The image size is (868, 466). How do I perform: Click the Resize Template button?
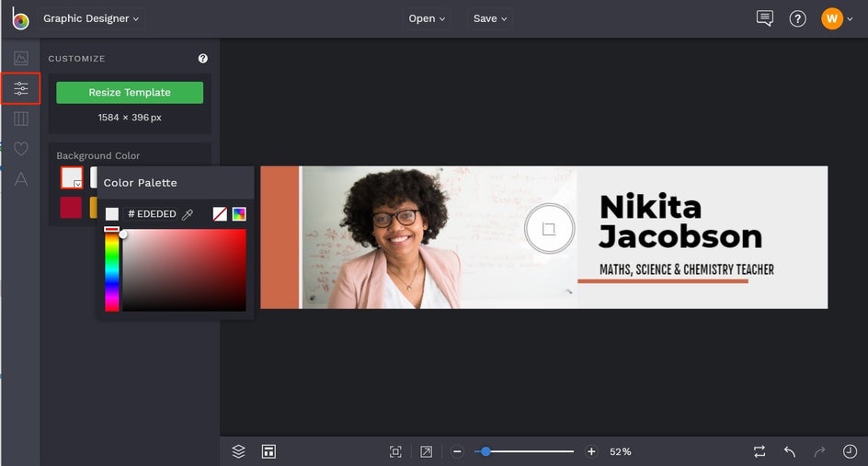pyautogui.click(x=130, y=93)
